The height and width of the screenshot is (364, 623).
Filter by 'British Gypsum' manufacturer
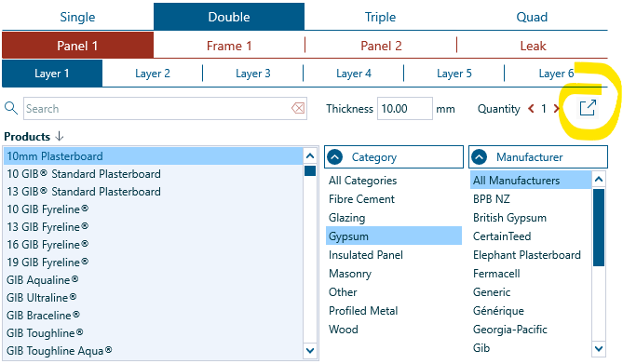coord(531,217)
